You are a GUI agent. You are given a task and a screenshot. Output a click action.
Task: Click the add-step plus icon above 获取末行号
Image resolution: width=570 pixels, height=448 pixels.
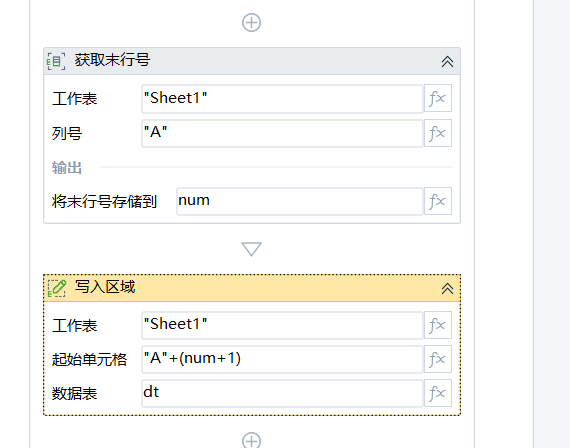click(x=252, y=23)
